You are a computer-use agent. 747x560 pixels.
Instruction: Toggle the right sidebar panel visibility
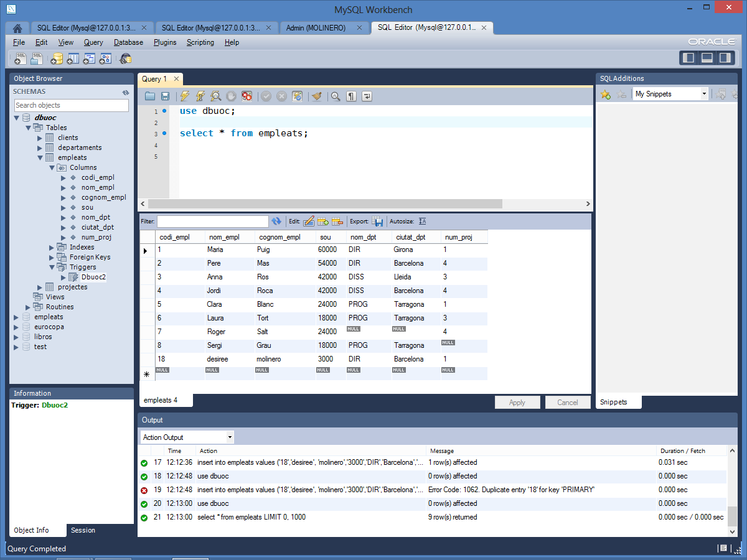[x=725, y=58]
